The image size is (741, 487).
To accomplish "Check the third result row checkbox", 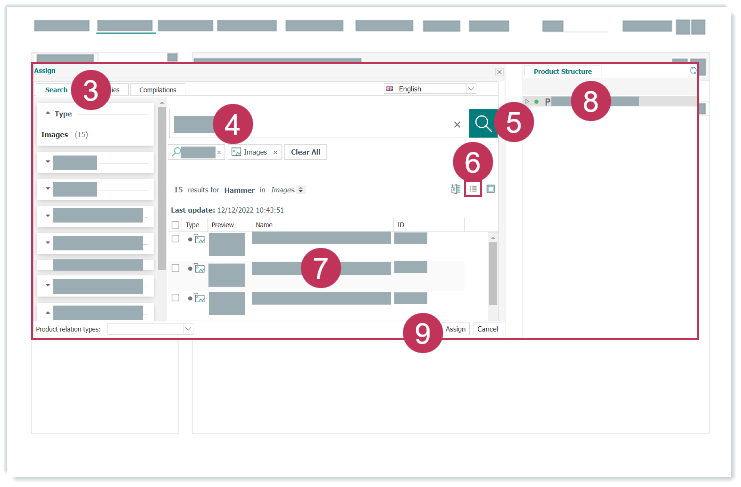I will 176,297.
